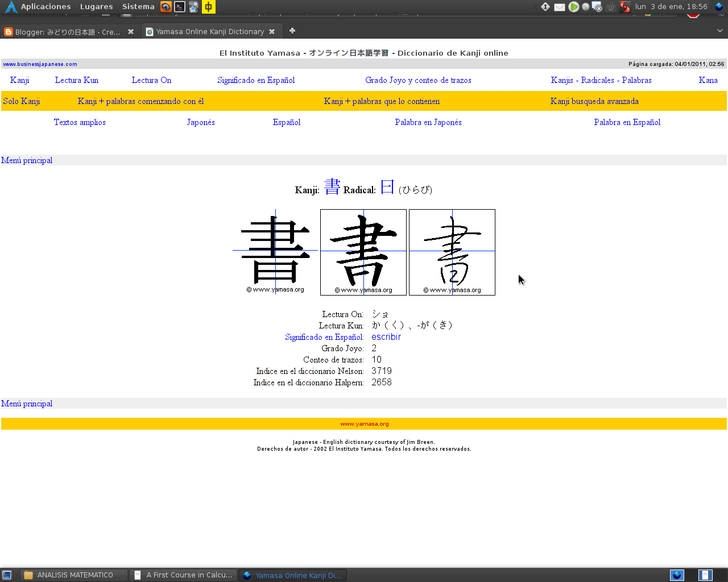Click the Lectura On value ショ
The image size is (728, 582).
coord(380,314)
